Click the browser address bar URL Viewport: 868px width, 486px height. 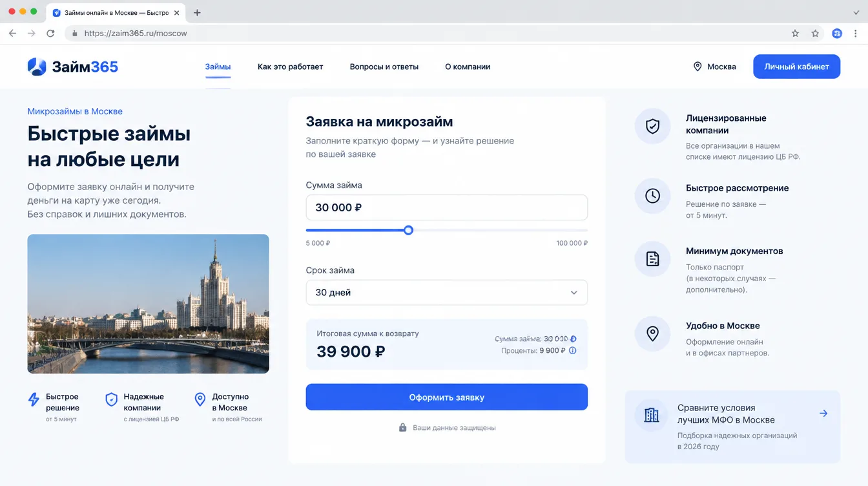coord(136,33)
